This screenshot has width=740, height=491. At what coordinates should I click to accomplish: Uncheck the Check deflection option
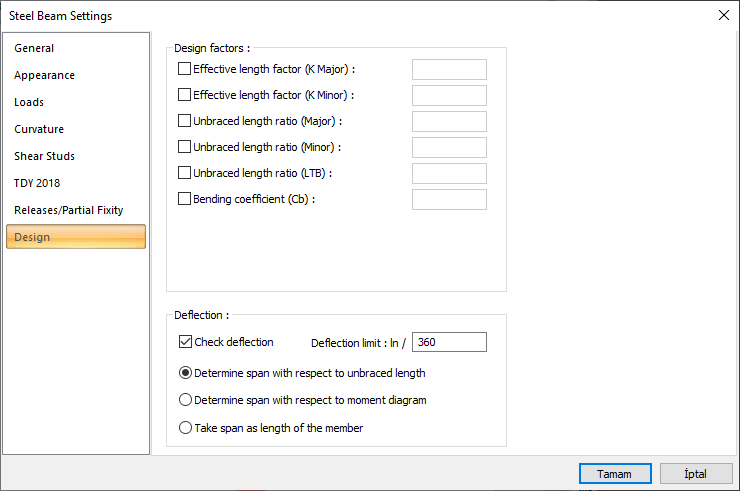[x=185, y=342]
